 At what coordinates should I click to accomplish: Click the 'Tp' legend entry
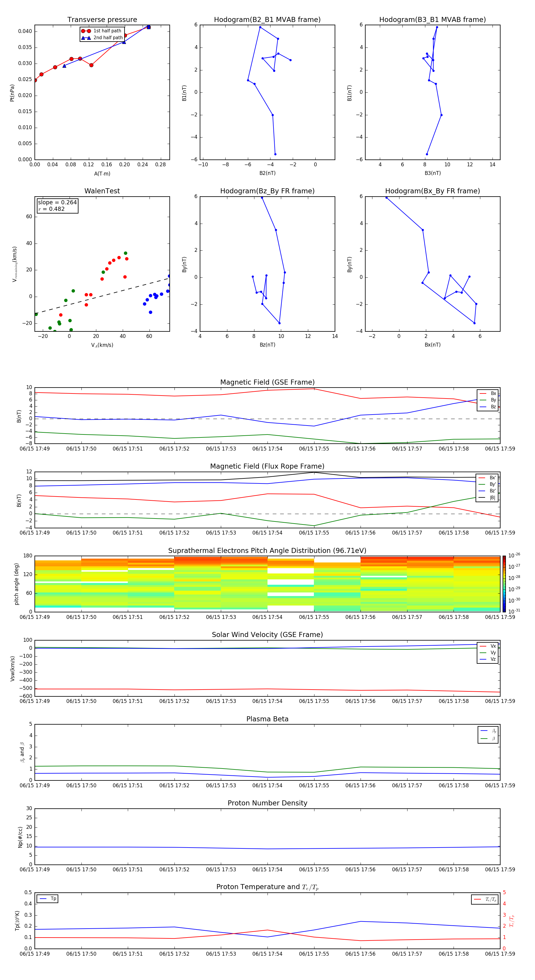[x=47, y=899]
